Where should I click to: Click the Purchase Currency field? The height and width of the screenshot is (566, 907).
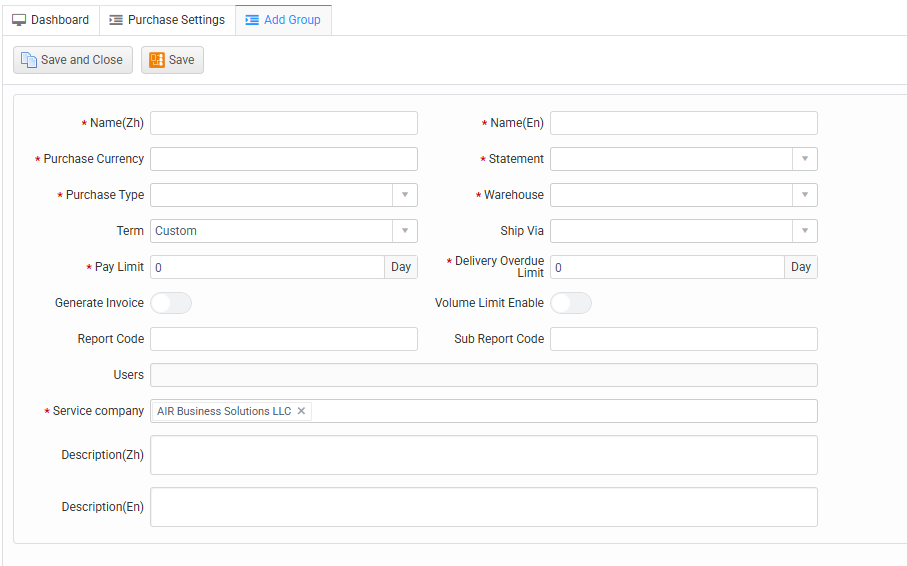click(x=283, y=159)
